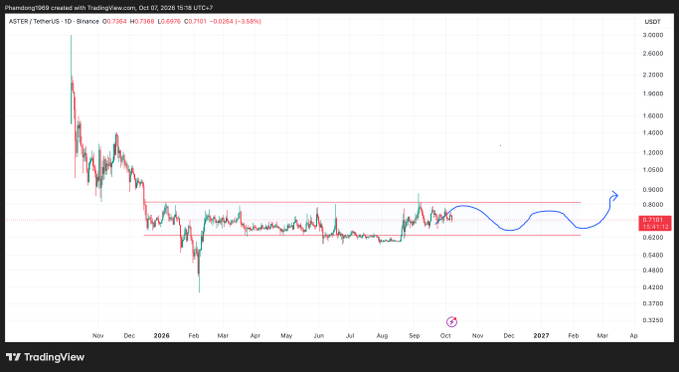The image size is (679, 372).
Task: Click the high value H0.7368
Action: (142, 21)
